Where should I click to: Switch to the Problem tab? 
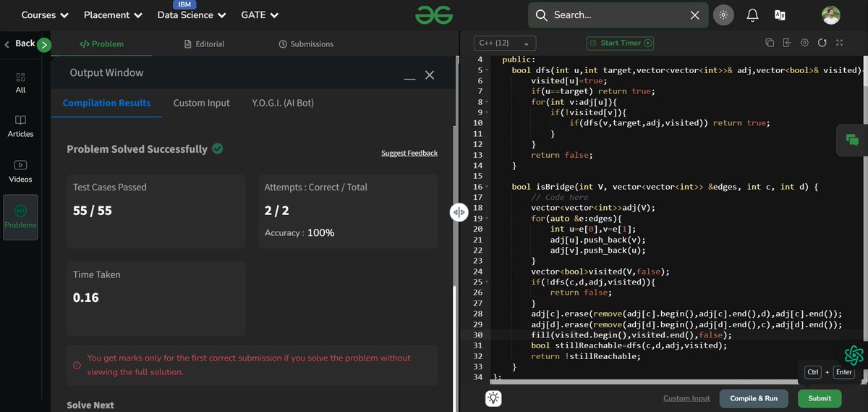click(101, 43)
